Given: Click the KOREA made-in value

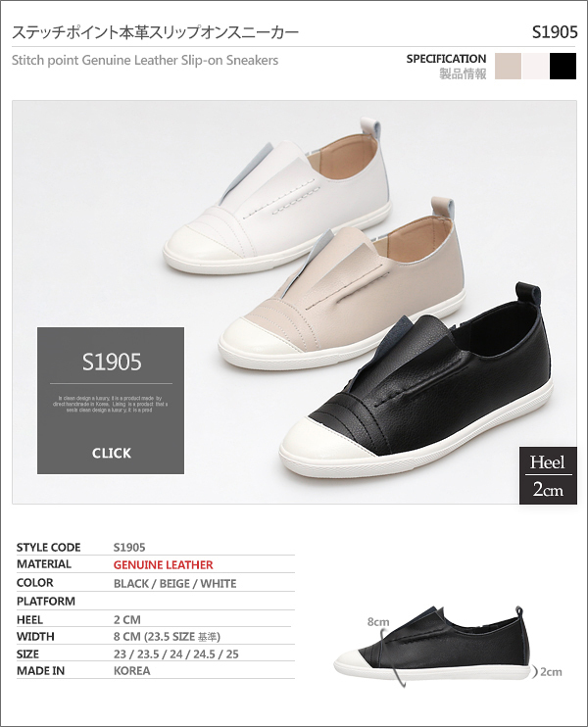Looking at the screenshot, I should [131, 671].
